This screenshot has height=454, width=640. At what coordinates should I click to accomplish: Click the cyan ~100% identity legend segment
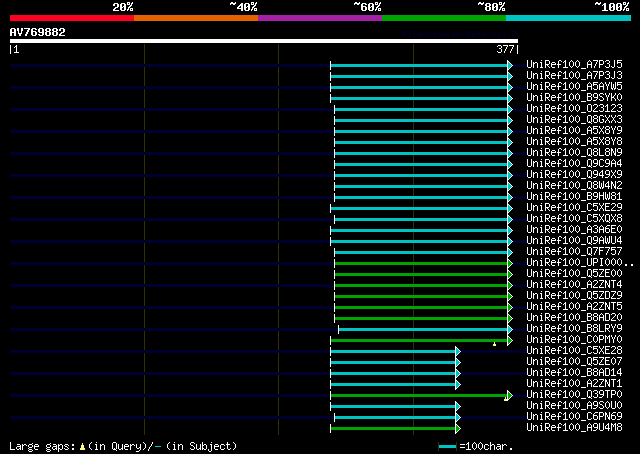click(569, 18)
